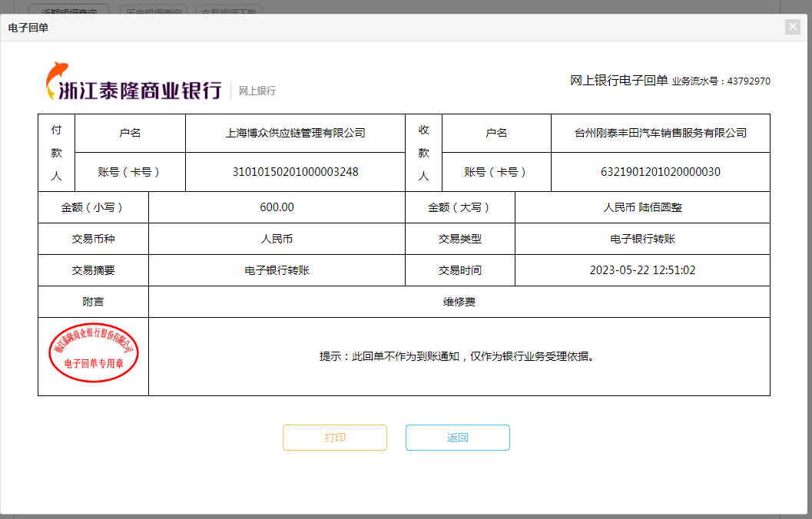The height and width of the screenshot is (519, 812).
Task: Click the 提示 notice text
Action: tap(457, 356)
